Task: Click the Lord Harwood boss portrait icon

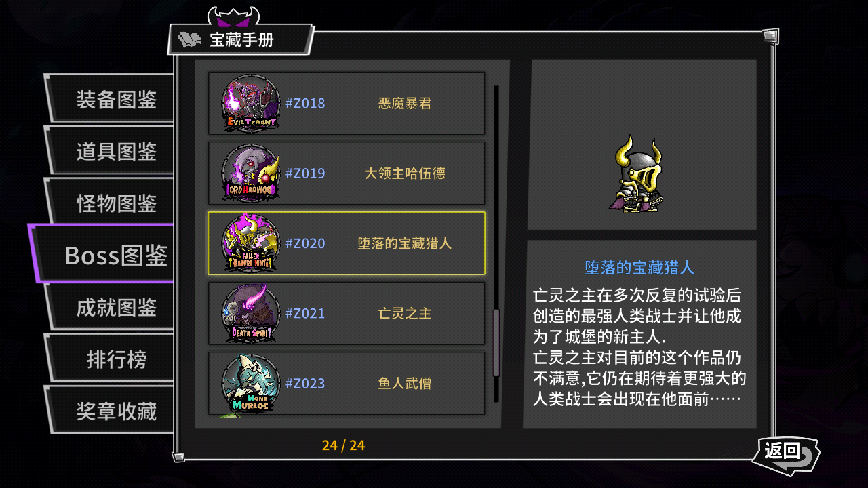Action: [251, 173]
